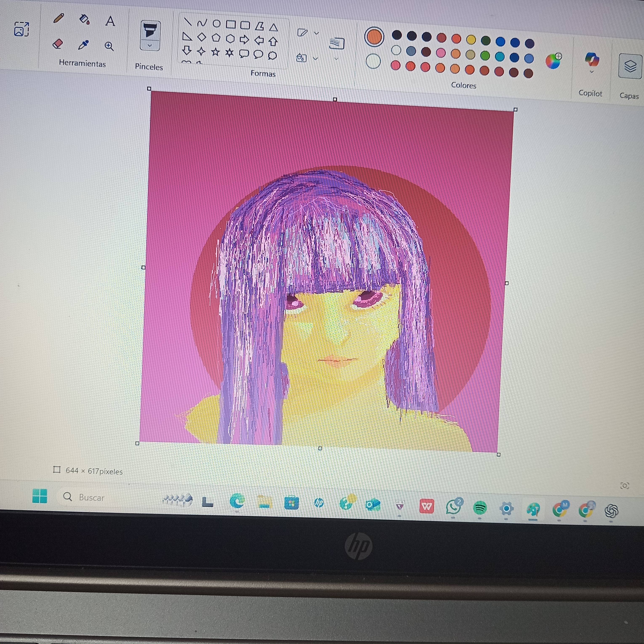The height and width of the screenshot is (644, 644).
Task: Expand the shape outline dropdown arrow
Action: click(x=317, y=33)
